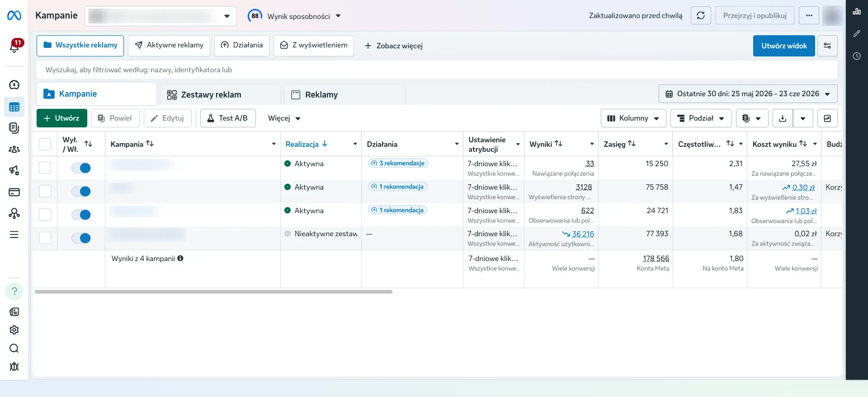
Task: Open history clock icon in right rail
Action: pyautogui.click(x=857, y=56)
